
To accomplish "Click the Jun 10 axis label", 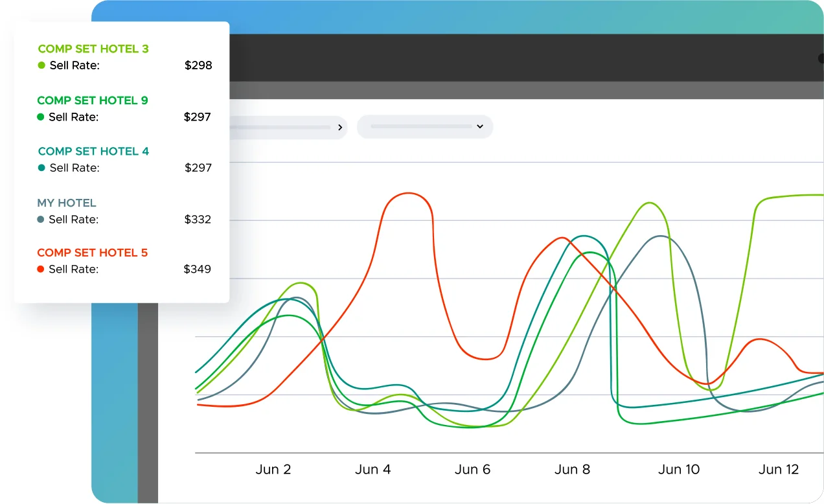I will click(679, 470).
